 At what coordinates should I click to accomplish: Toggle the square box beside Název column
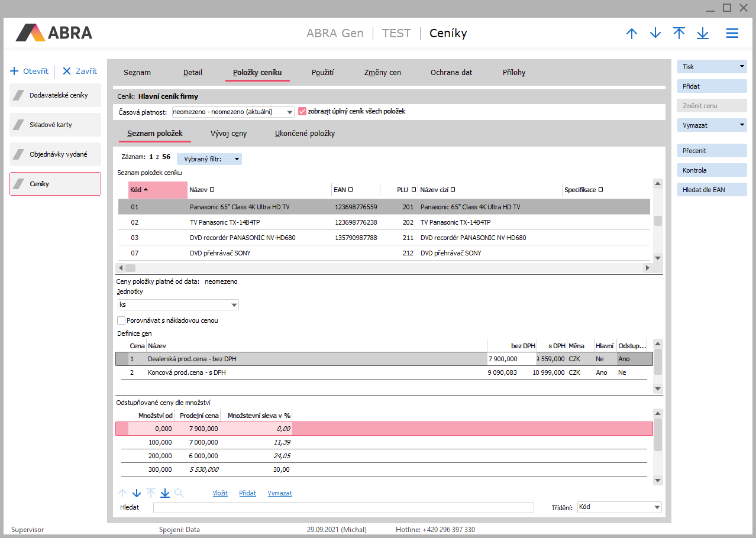click(x=212, y=190)
